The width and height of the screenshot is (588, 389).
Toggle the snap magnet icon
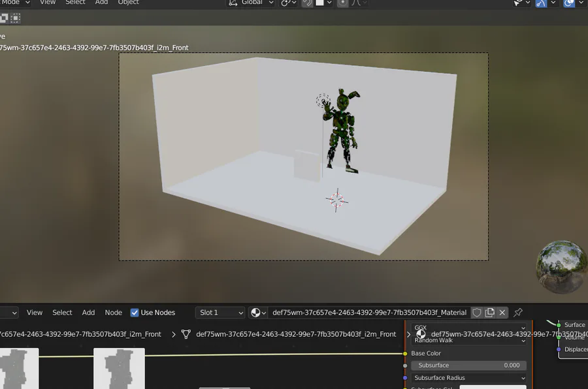click(307, 3)
